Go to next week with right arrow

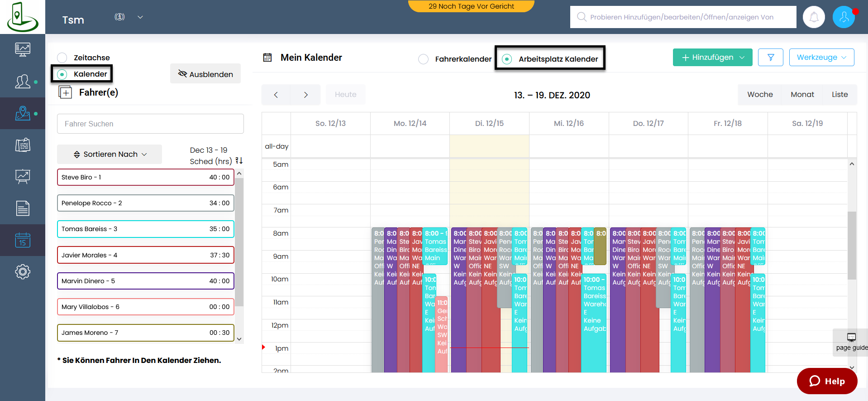pos(305,95)
